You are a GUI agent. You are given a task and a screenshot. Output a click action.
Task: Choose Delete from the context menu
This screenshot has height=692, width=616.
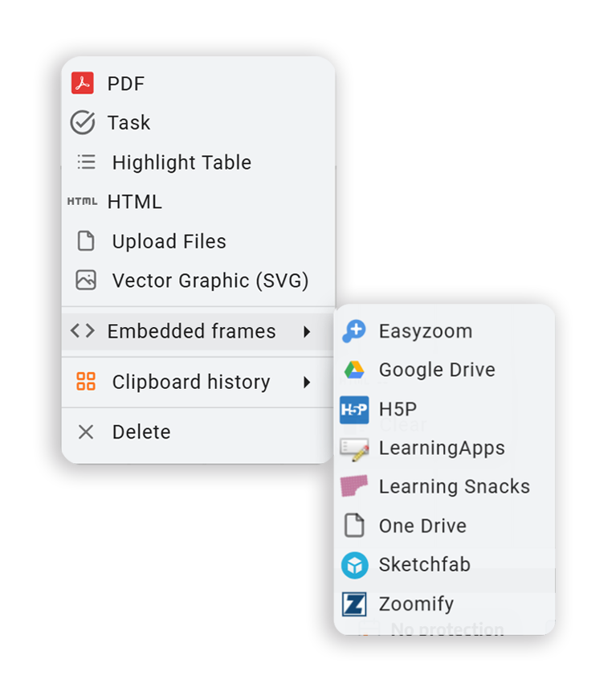(x=141, y=432)
